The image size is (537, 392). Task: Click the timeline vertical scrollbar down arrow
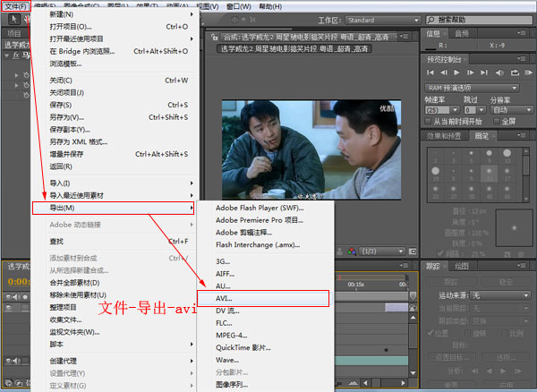(413, 373)
